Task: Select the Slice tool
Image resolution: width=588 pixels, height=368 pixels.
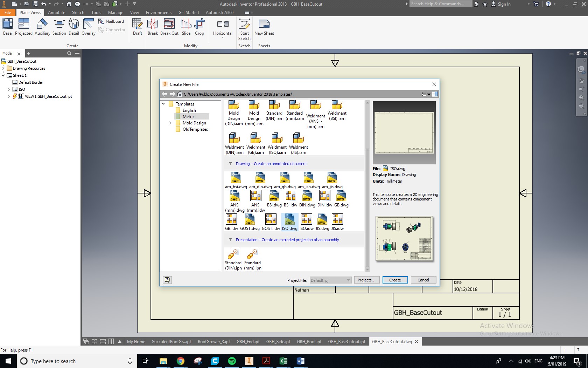Action: coord(186,27)
